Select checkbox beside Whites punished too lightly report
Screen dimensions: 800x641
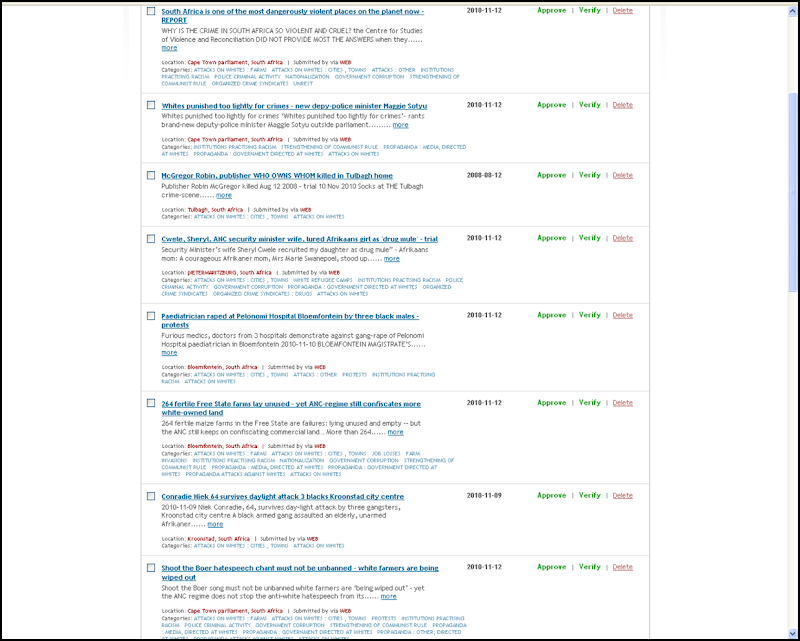(x=151, y=105)
